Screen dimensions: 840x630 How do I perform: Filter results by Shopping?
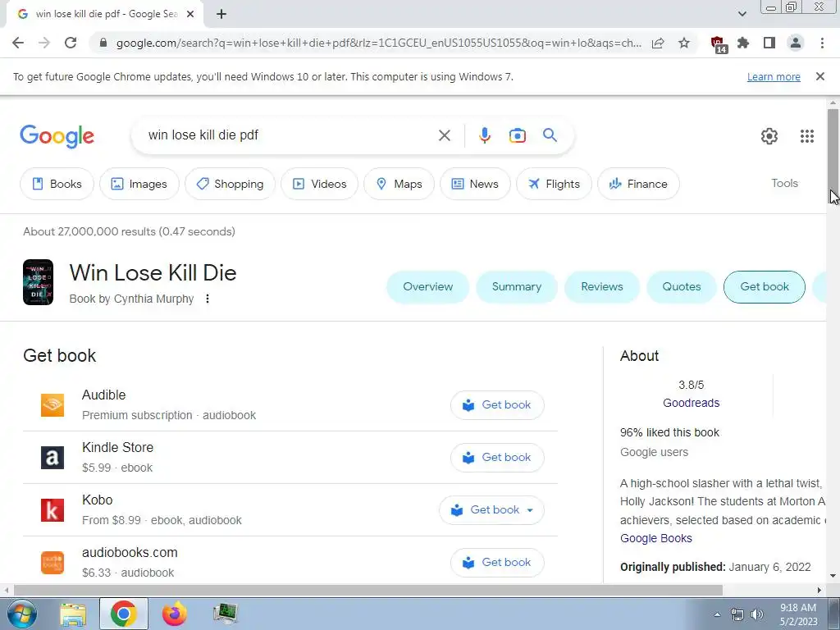pos(230,184)
